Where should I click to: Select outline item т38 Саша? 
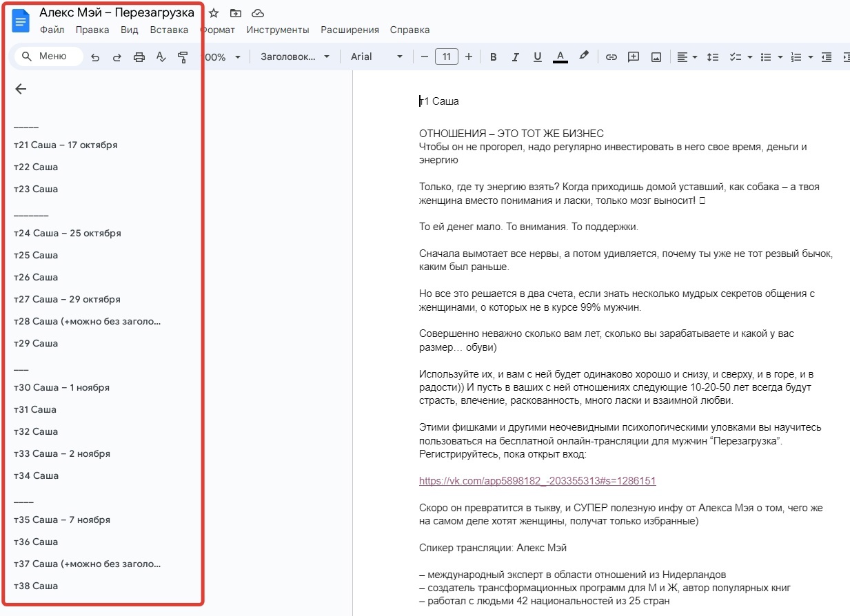tap(36, 586)
